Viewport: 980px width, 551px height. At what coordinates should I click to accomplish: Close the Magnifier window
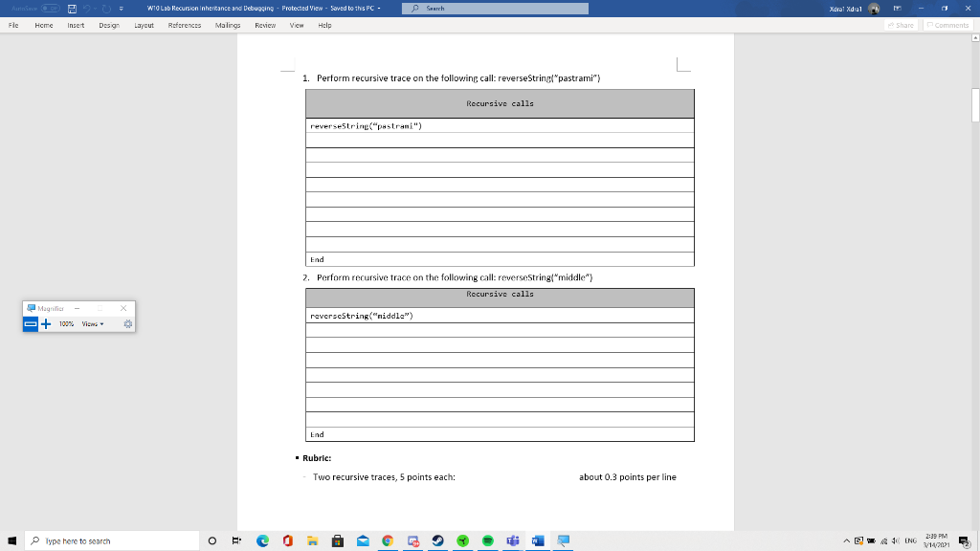point(123,308)
